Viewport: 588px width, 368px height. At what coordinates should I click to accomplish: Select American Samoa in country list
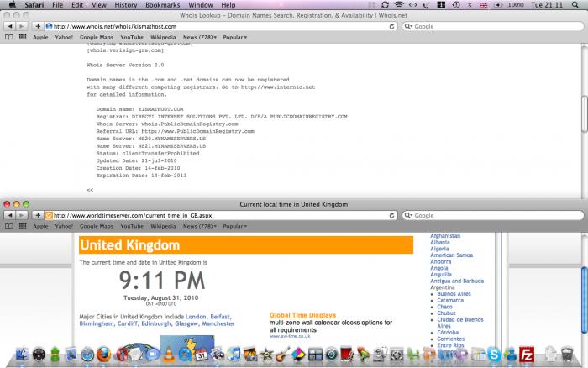coord(452,255)
